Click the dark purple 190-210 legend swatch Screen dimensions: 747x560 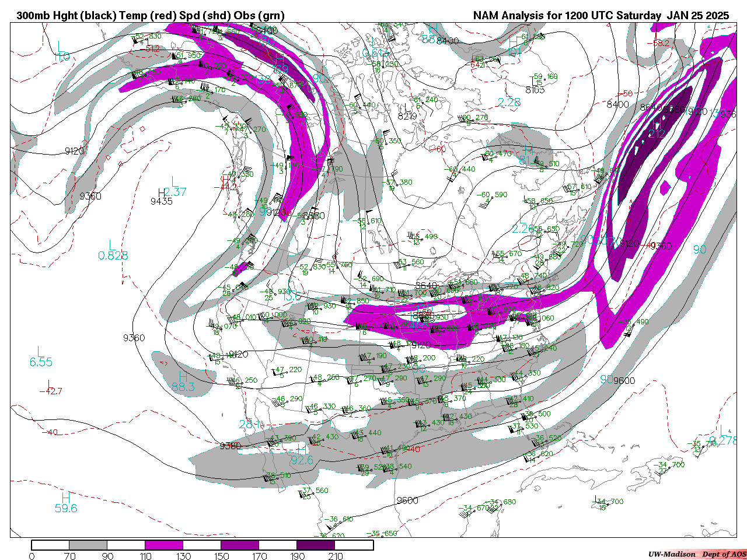coord(316,545)
